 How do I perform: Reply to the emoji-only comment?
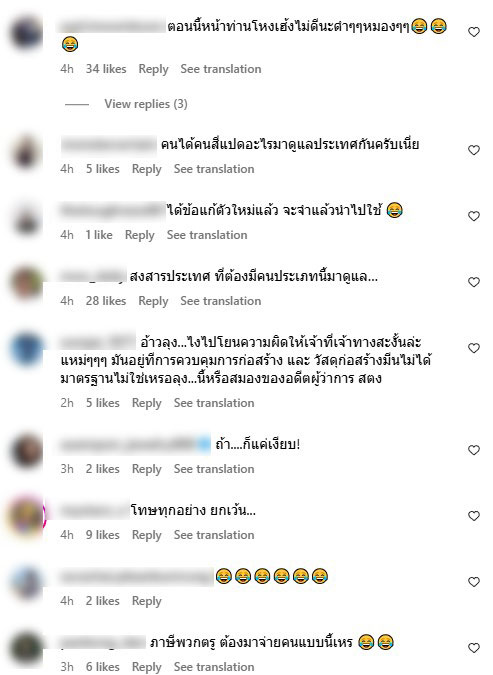tap(146, 601)
